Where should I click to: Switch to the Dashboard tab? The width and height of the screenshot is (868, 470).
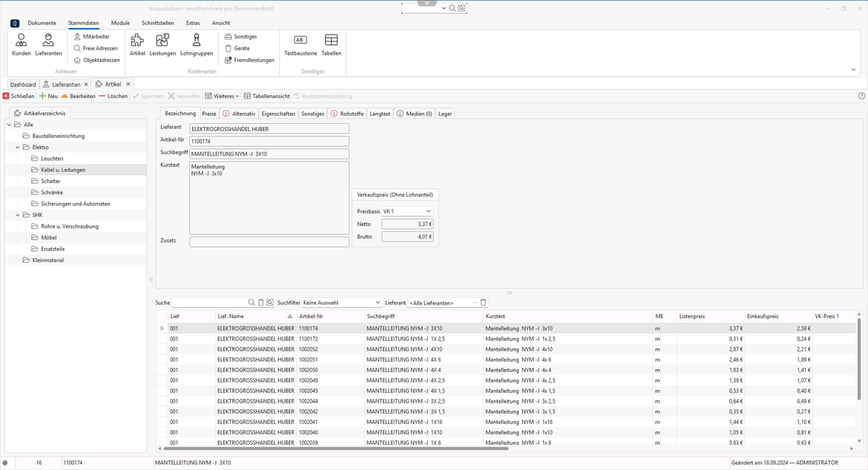23,84
